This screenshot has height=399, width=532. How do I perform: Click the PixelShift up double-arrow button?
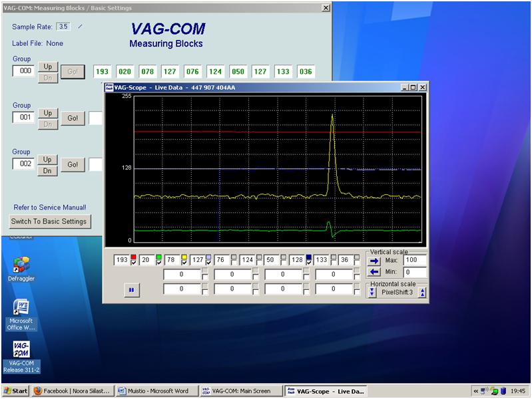tap(421, 293)
